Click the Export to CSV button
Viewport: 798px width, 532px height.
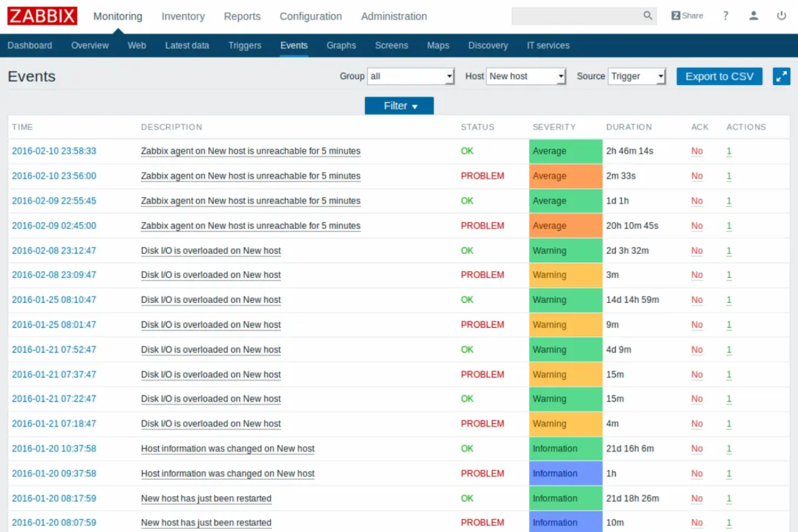pos(719,76)
